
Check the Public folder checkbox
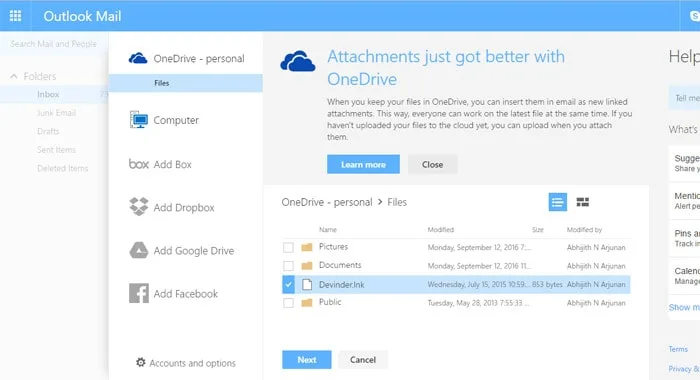(288, 303)
